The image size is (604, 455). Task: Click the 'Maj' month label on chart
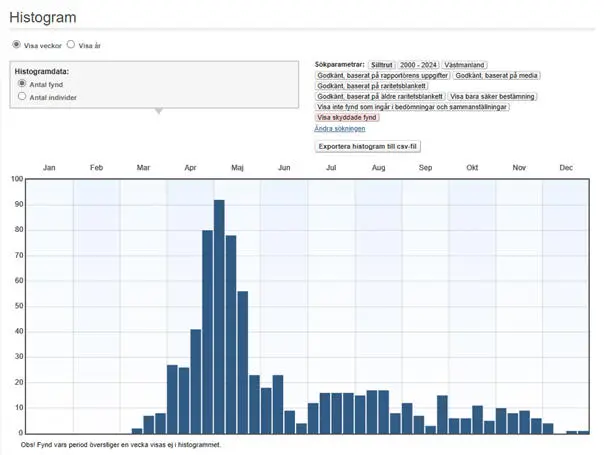tap(237, 168)
